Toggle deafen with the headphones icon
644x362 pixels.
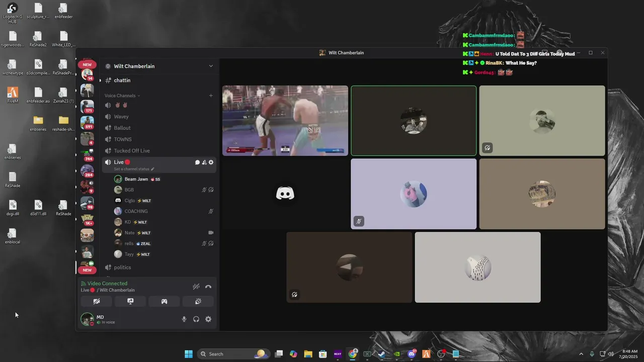click(196, 319)
